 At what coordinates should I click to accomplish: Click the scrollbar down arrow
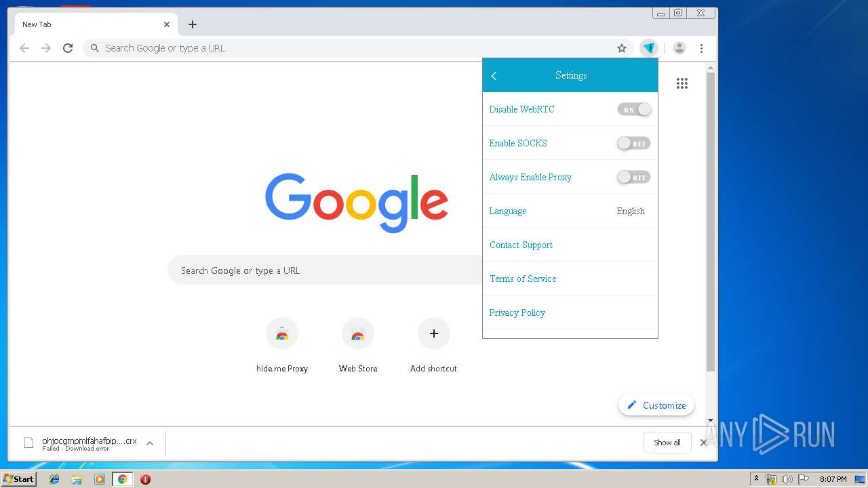point(711,420)
